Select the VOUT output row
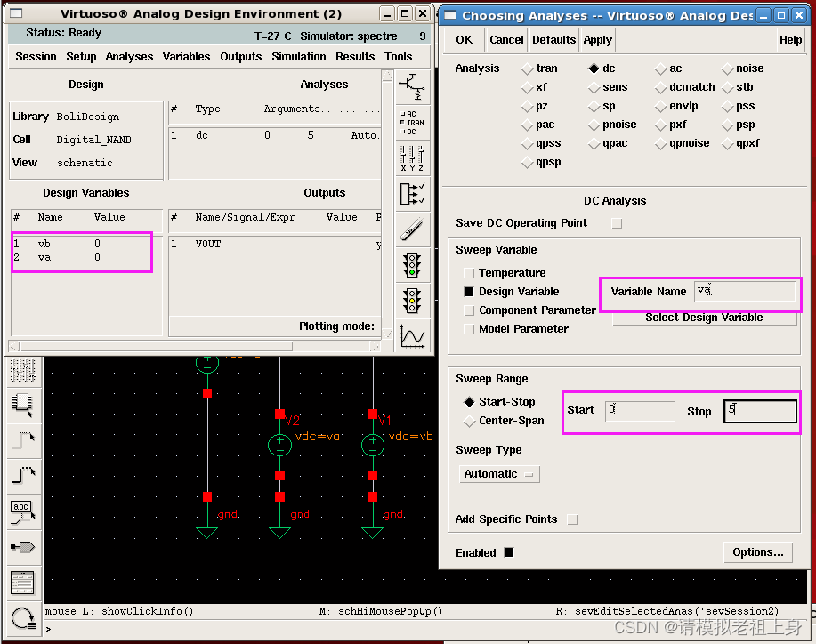 click(x=275, y=244)
